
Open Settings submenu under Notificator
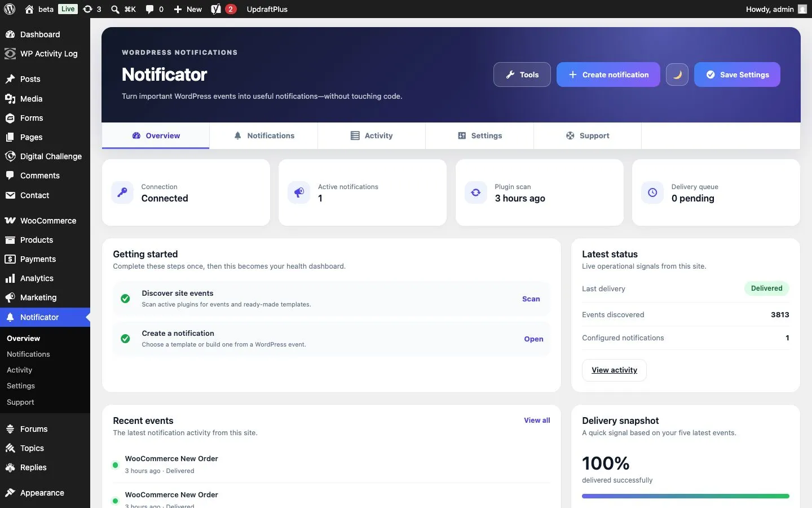point(21,386)
